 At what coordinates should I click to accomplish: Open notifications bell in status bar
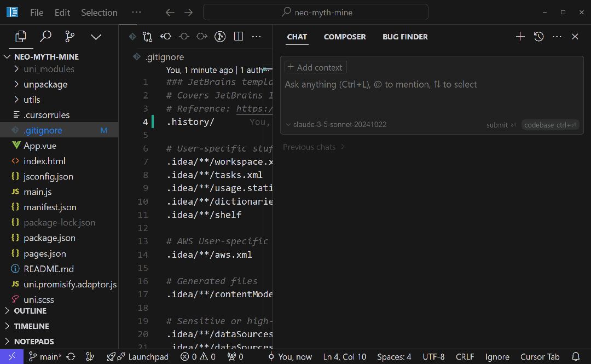pyautogui.click(x=575, y=356)
